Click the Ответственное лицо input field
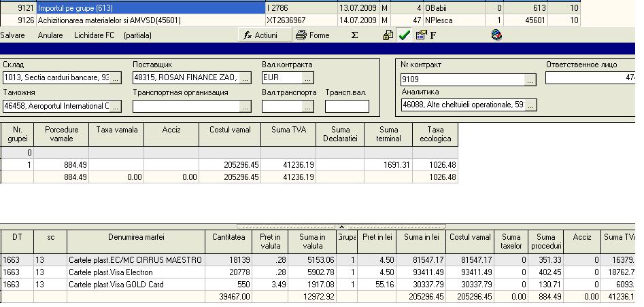 [590, 78]
